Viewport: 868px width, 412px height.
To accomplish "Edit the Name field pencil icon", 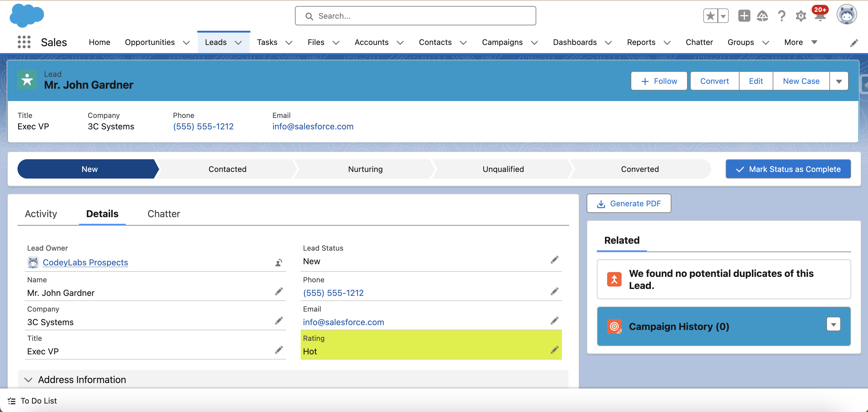I will [279, 291].
